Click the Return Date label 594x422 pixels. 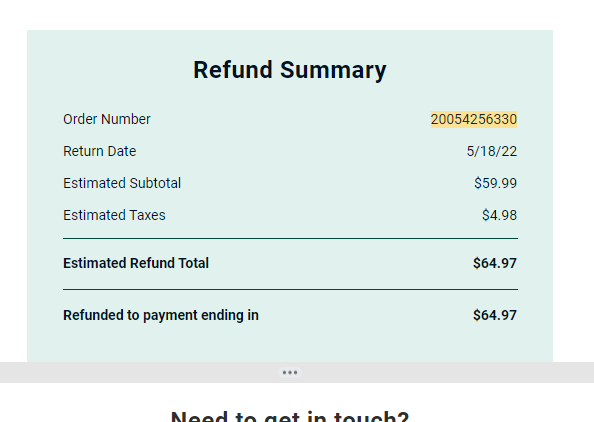tap(100, 151)
